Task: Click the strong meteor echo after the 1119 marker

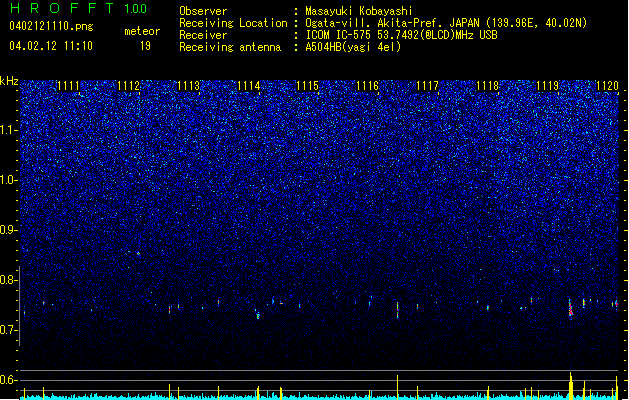Action: pyautogui.click(x=570, y=308)
